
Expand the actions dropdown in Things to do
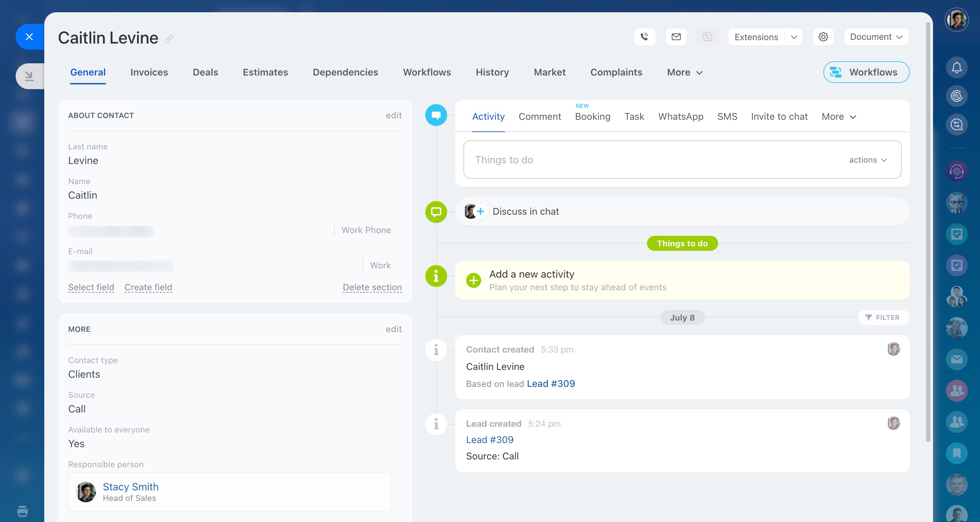(x=868, y=160)
